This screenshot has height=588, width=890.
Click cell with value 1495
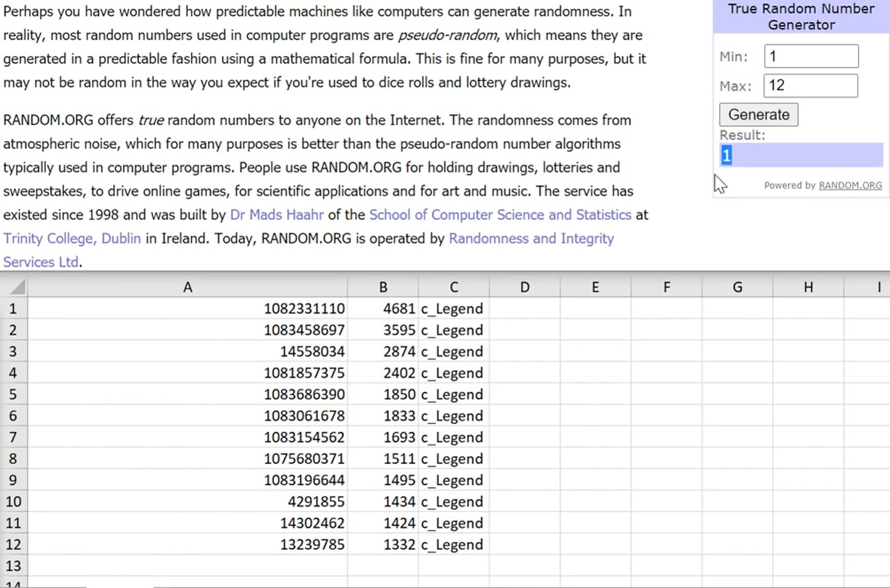pos(383,480)
